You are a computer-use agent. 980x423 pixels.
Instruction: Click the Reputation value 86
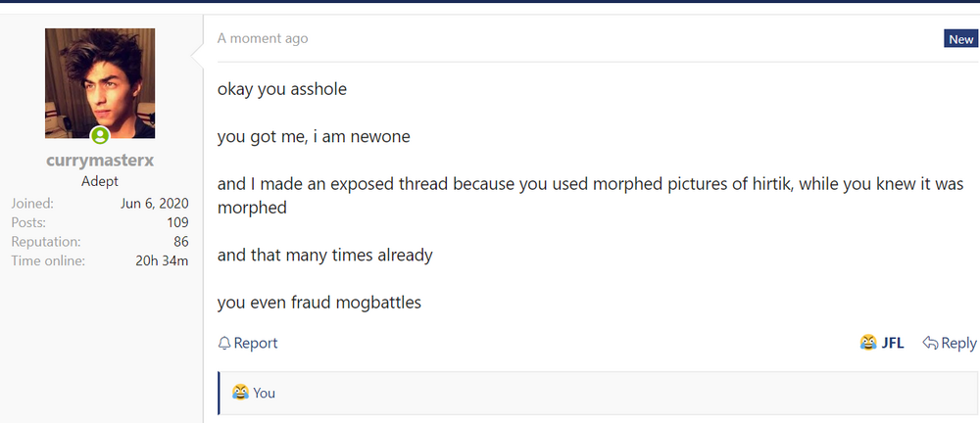click(179, 241)
